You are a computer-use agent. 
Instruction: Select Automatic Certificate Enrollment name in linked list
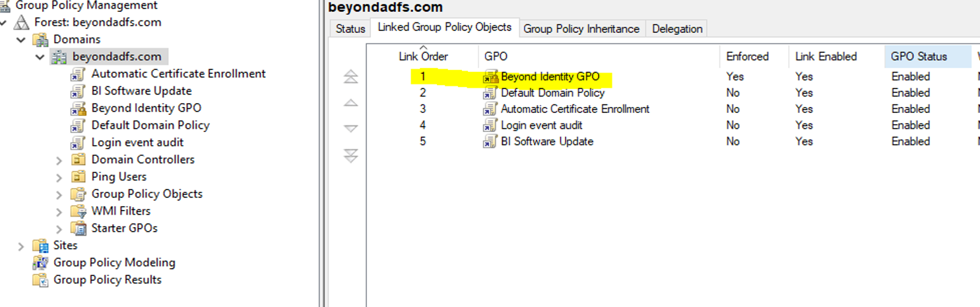coord(575,109)
